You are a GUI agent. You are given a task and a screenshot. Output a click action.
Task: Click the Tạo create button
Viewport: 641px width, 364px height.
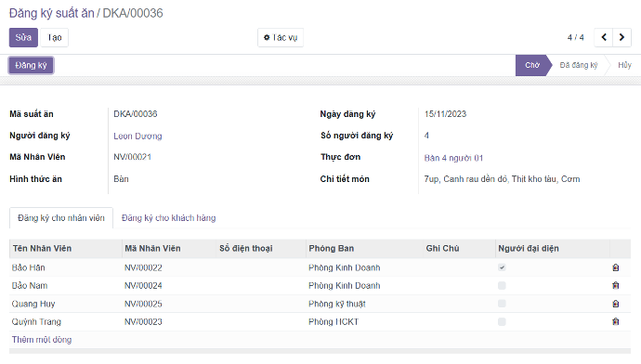55,37
